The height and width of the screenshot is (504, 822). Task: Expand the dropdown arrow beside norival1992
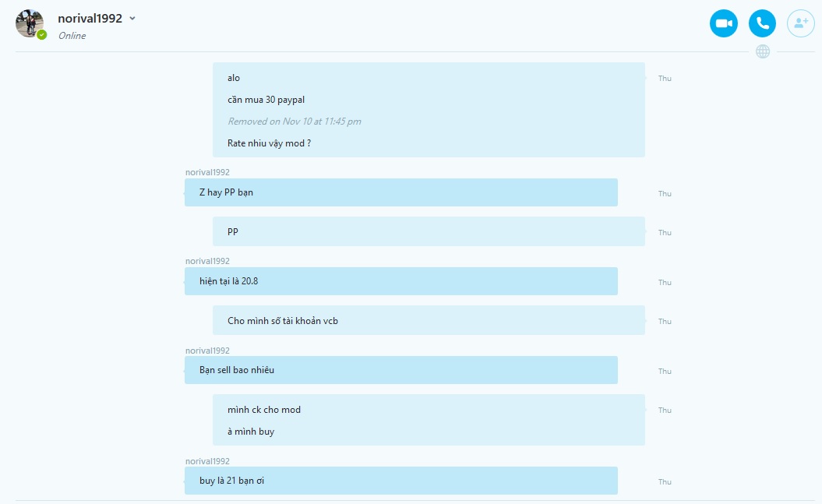(x=132, y=19)
